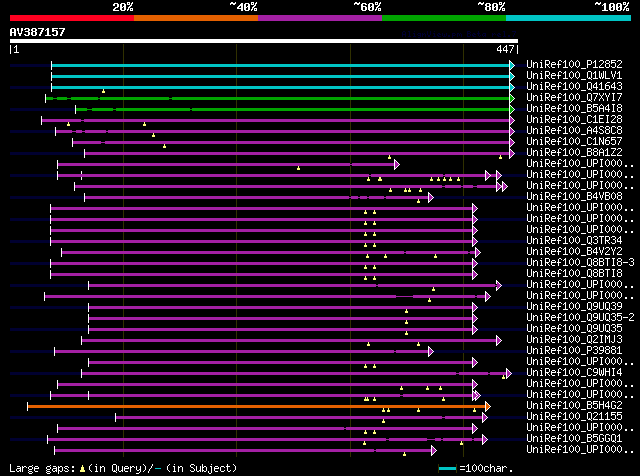Image resolution: width=640 pixels, height=476 pixels.
Task: Click the green ~80% identity legend segment
Action: tap(444, 18)
